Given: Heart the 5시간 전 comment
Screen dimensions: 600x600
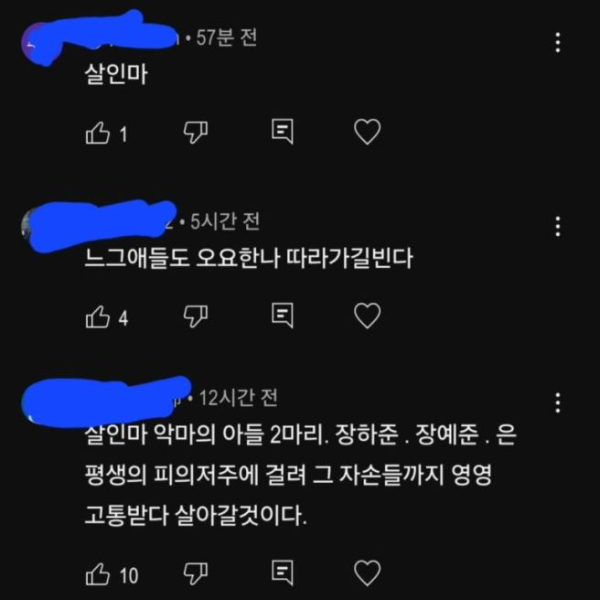Looking at the screenshot, I should tap(367, 316).
